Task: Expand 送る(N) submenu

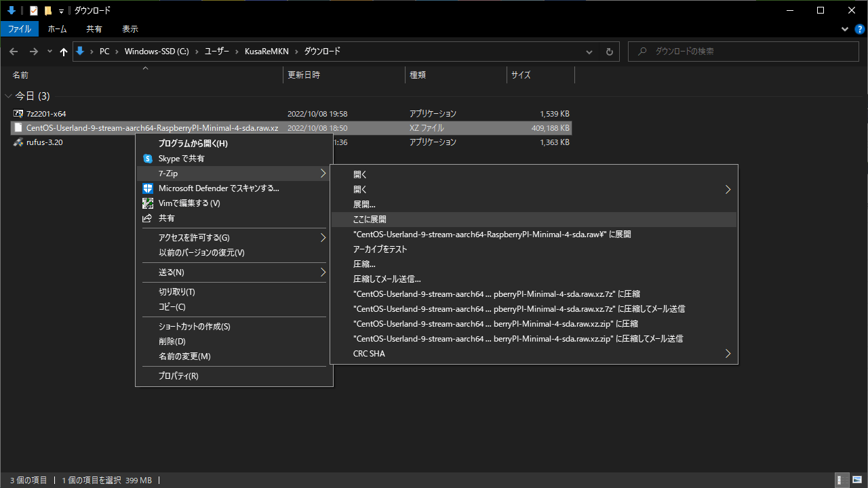Action: tap(234, 272)
